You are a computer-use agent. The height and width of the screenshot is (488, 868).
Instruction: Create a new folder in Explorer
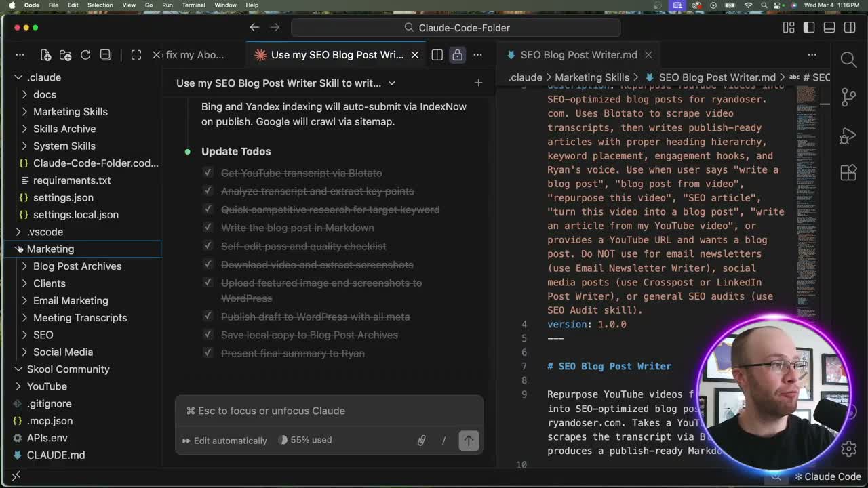66,55
